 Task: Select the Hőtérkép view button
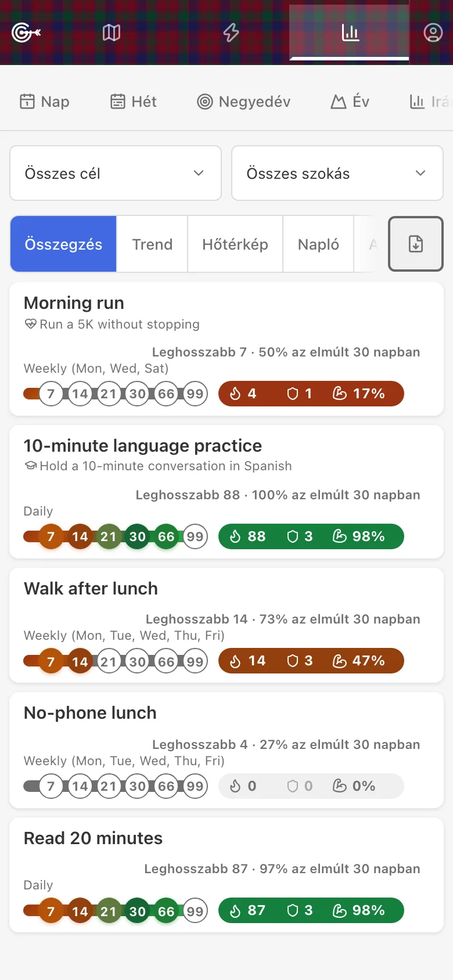click(x=235, y=244)
